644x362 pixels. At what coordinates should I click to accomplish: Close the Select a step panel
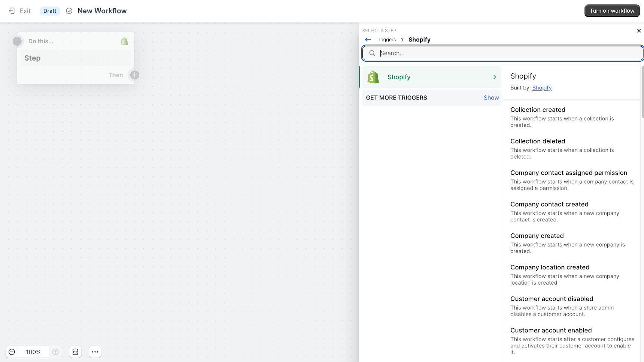639,31
